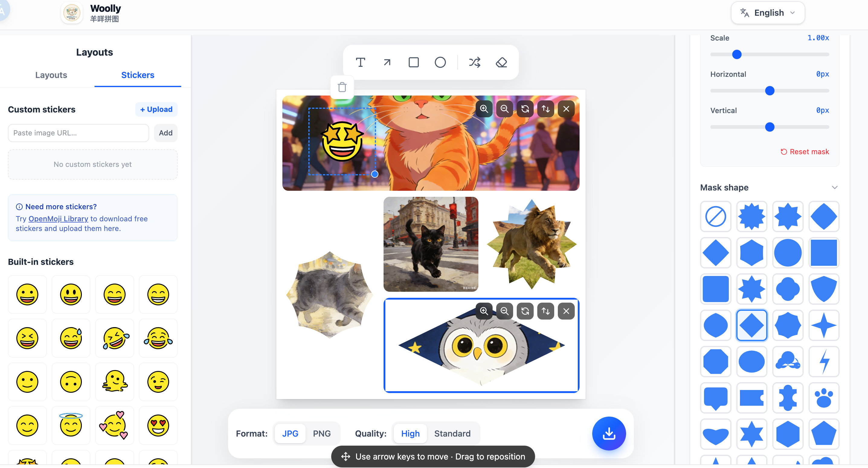This screenshot has width=868, height=468.
Task: Rotate the orange cat image
Action: [x=525, y=109]
